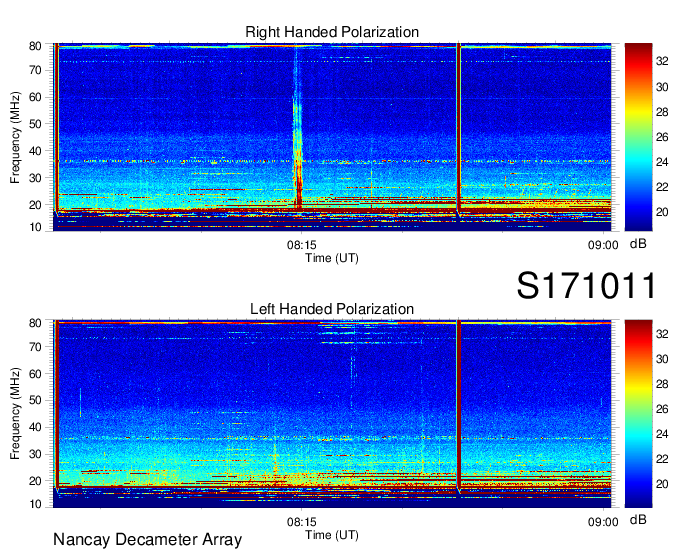This screenshot has height=552, width=680.
Task: Click the 28 label on bottom colorbar
Action: [x=662, y=384]
